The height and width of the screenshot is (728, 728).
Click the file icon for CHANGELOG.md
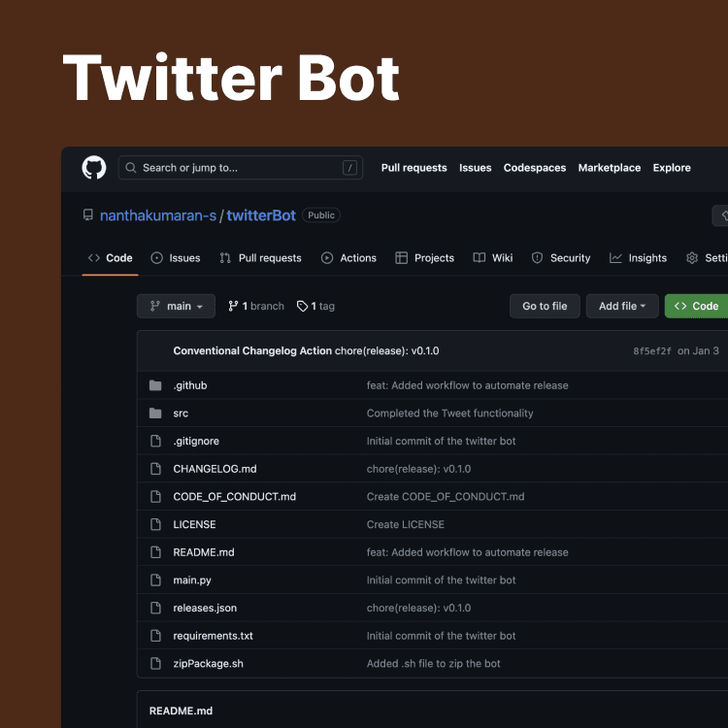(x=155, y=469)
